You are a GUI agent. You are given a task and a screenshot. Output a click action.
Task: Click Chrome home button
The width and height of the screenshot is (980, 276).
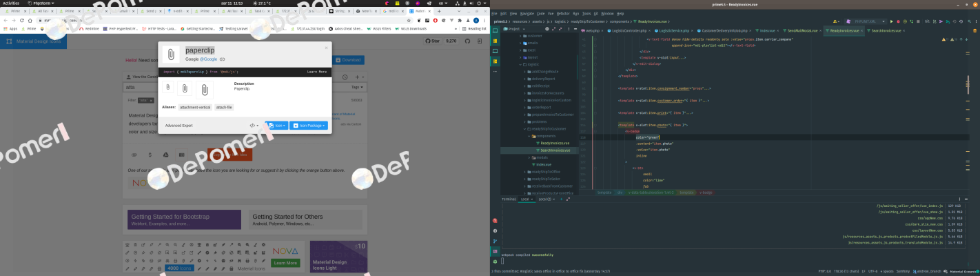pos(32,21)
